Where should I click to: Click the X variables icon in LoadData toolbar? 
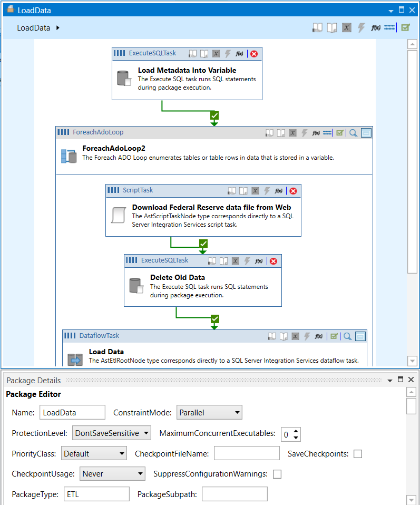[x=346, y=28]
